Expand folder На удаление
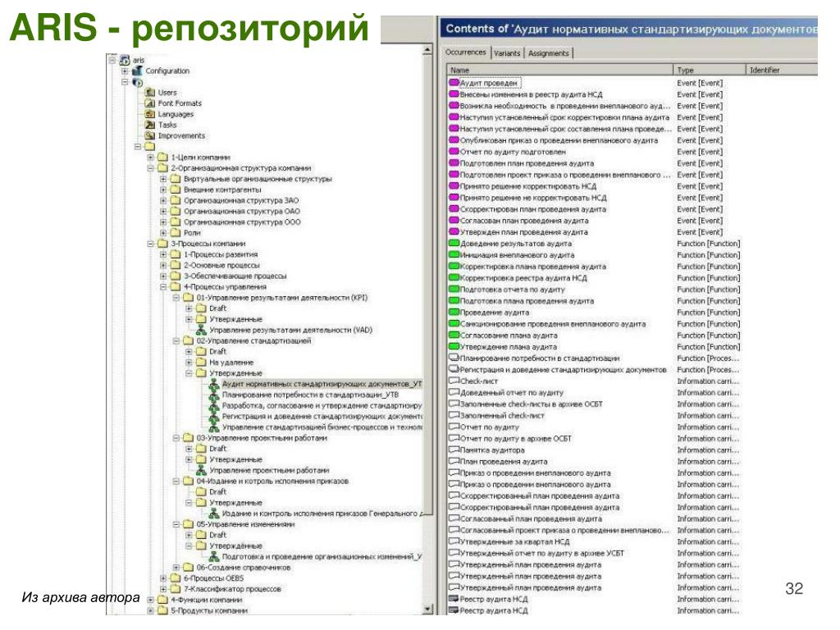The height and width of the screenshot is (630, 840). pyautogui.click(x=189, y=363)
